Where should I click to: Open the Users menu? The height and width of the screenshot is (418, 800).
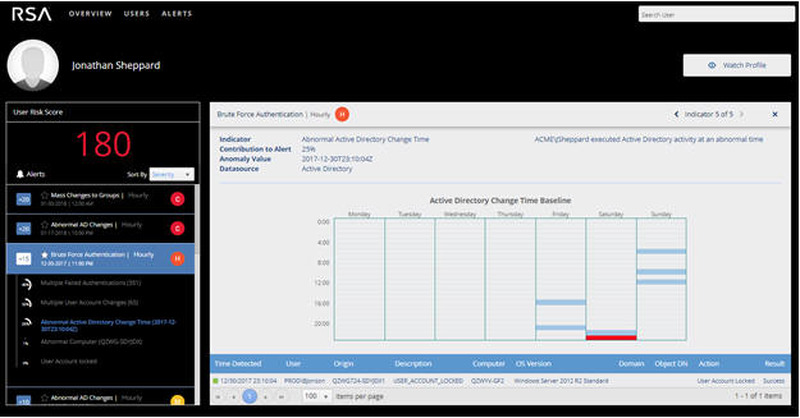(x=137, y=15)
